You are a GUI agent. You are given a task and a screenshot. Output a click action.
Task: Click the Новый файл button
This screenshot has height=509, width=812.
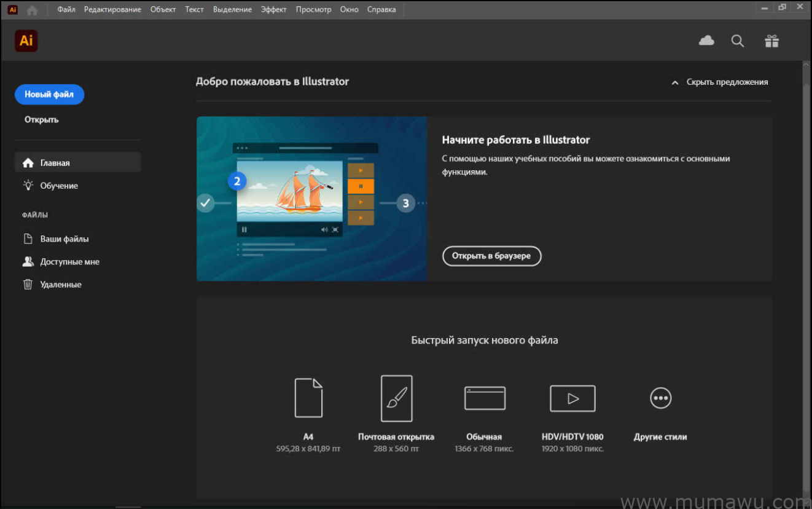tap(49, 95)
